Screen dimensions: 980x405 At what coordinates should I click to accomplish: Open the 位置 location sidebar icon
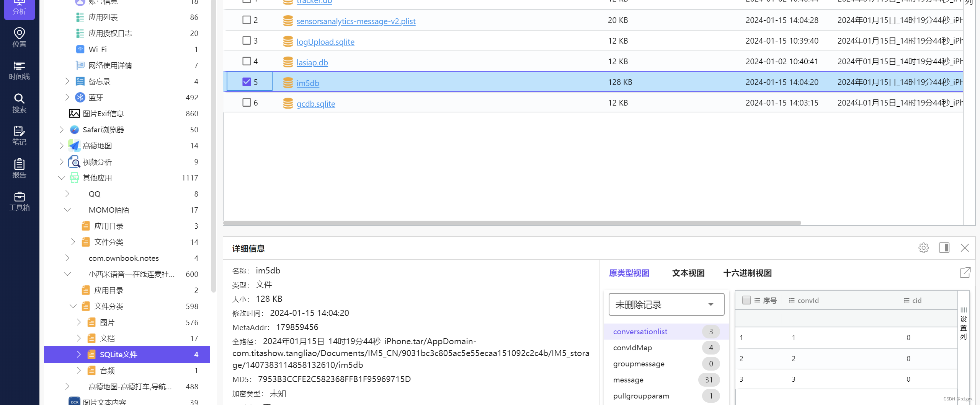(x=19, y=37)
